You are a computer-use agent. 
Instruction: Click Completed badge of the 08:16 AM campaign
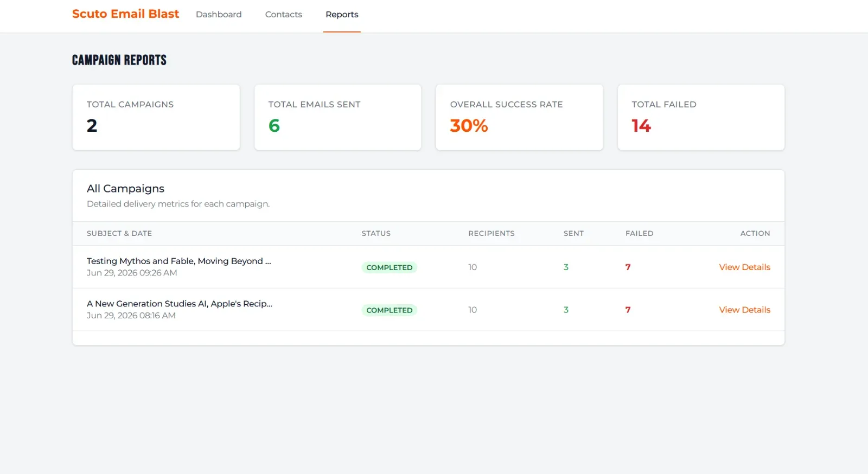390,310
